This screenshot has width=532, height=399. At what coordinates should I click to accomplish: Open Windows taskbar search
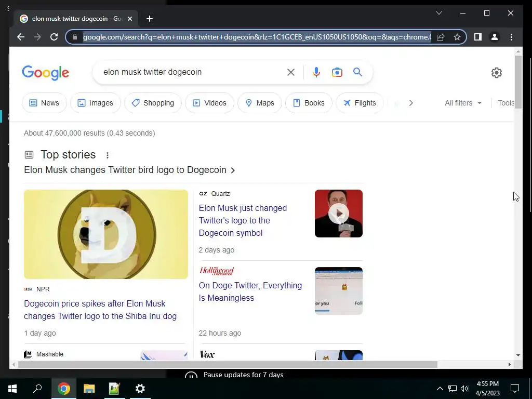(37, 389)
